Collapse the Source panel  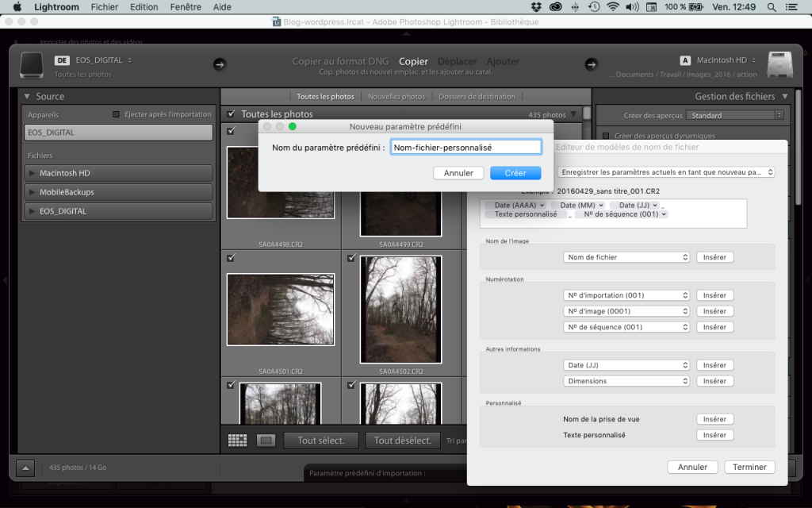pos(27,96)
